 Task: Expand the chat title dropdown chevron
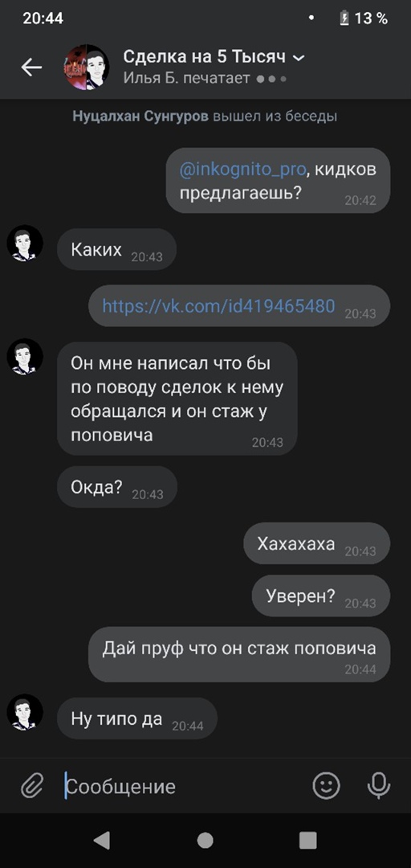pos(299,58)
